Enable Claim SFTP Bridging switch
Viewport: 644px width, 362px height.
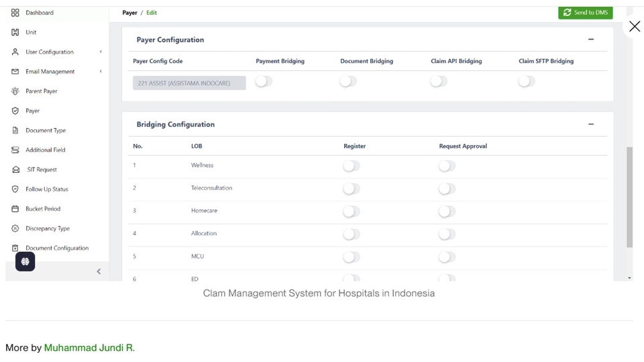coord(527,81)
